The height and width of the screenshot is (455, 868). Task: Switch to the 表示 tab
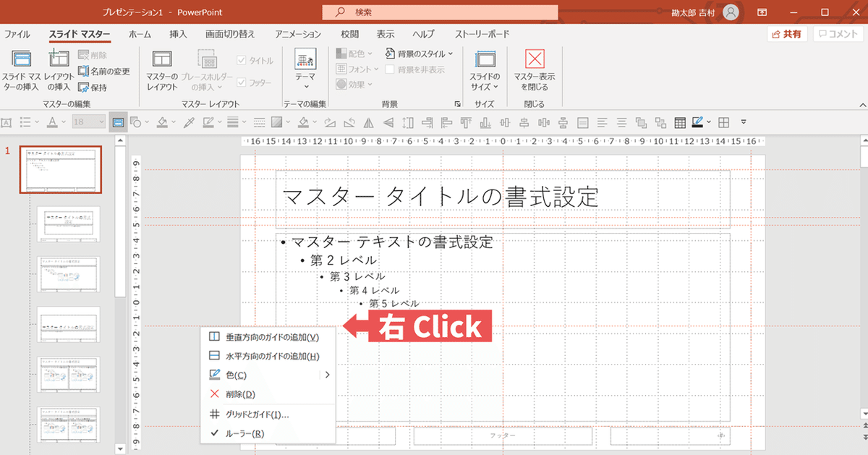pyautogui.click(x=386, y=34)
